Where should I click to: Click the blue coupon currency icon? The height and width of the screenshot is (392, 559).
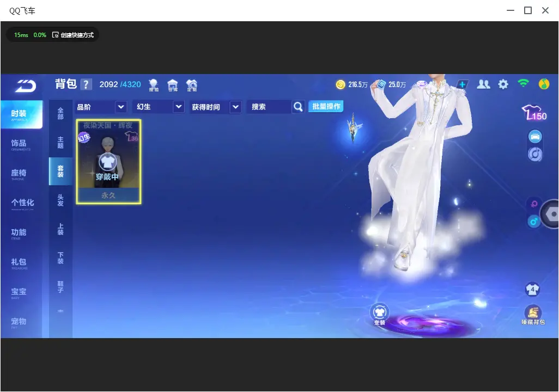[x=381, y=84]
